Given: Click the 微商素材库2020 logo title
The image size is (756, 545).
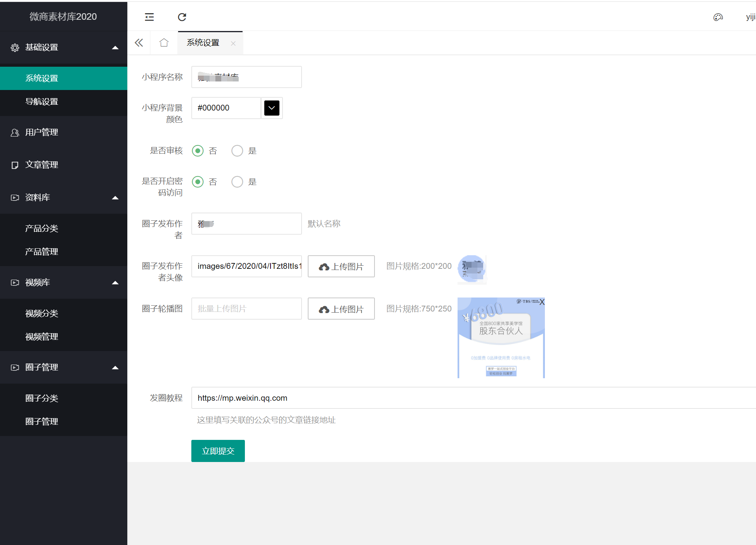Looking at the screenshot, I should coord(63,17).
